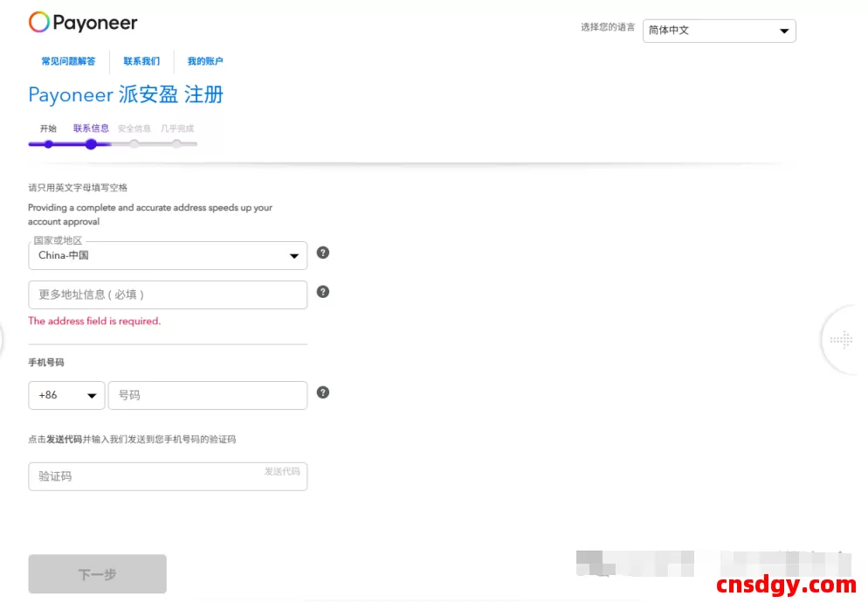Go to 我的账户 link
Screen dimensions: 868x610
(x=207, y=61)
